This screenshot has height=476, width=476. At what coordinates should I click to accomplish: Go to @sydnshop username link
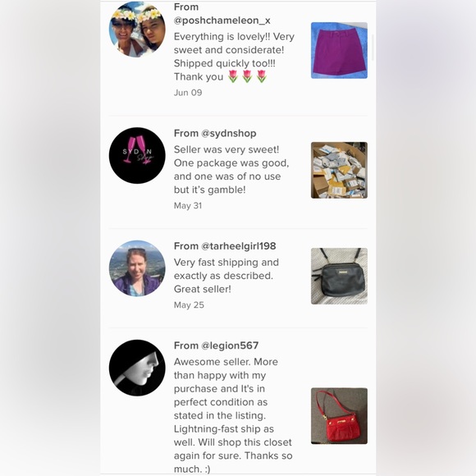[x=229, y=133]
